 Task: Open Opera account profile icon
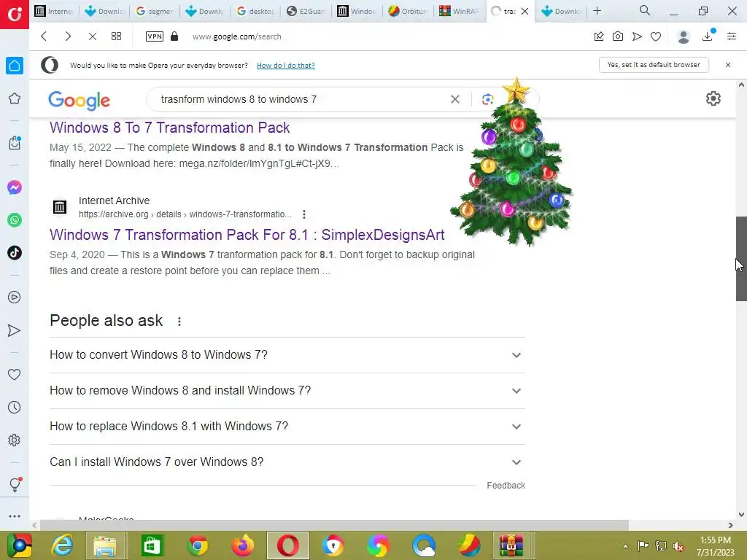[684, 36]
